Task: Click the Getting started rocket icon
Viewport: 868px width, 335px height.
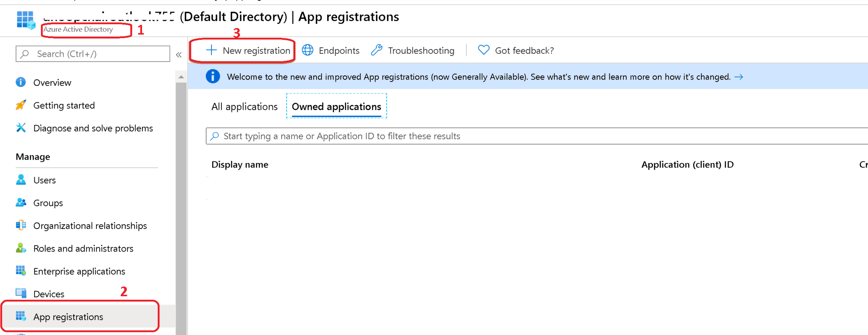Action: (21, 105)
